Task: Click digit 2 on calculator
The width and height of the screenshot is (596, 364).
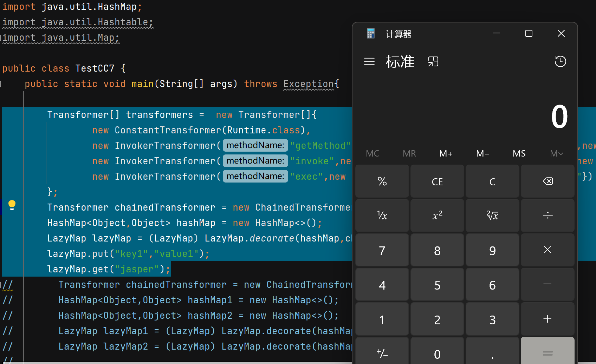Action: click(x=437, y=319)
